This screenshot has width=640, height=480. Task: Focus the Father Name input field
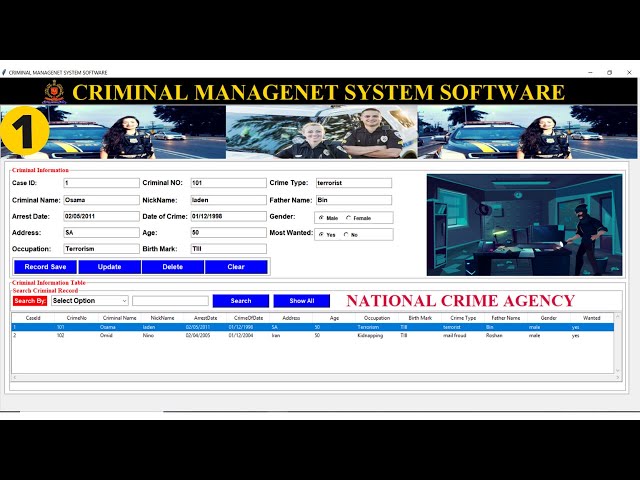click(x=354, y=200)
